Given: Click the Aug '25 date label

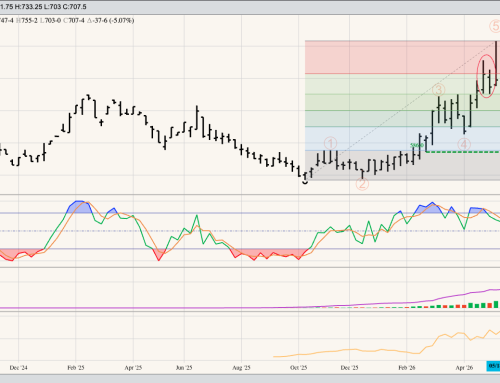Looking at the screenshot, I should pos(241,368).
